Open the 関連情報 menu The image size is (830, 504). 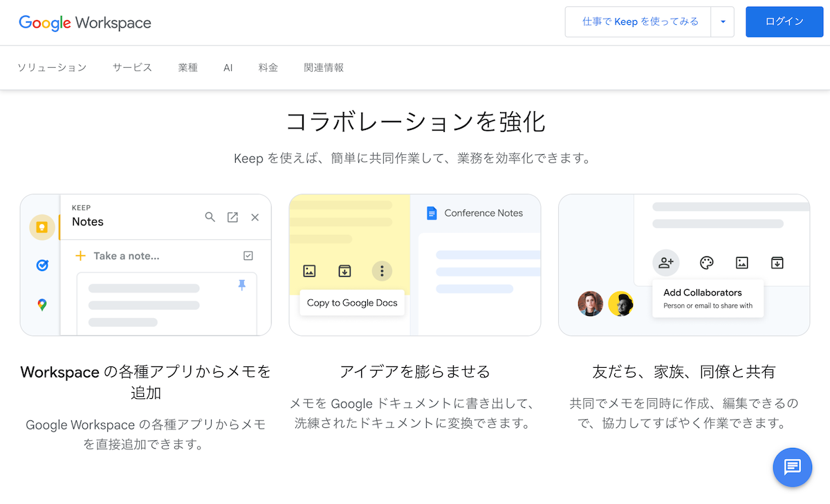(x=324, y=68)
